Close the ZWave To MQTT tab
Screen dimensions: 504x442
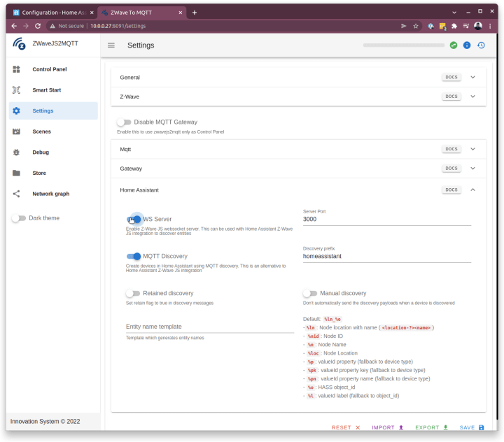pyautogui.click(x=181, y=13)
